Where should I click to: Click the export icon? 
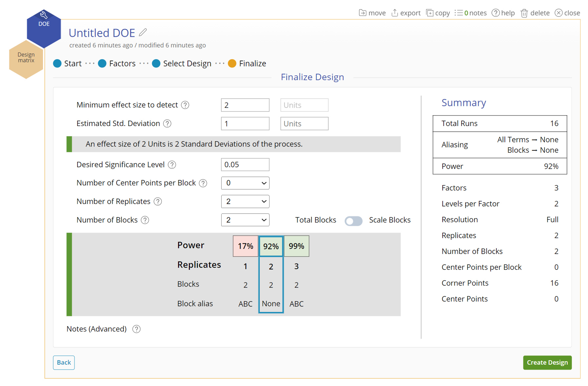tap(395, 13)
